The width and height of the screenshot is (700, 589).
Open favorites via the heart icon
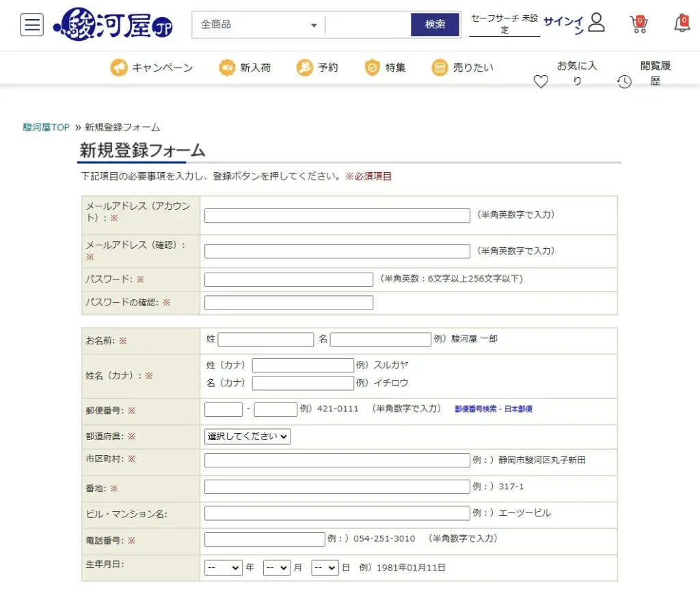coord(541,81)
